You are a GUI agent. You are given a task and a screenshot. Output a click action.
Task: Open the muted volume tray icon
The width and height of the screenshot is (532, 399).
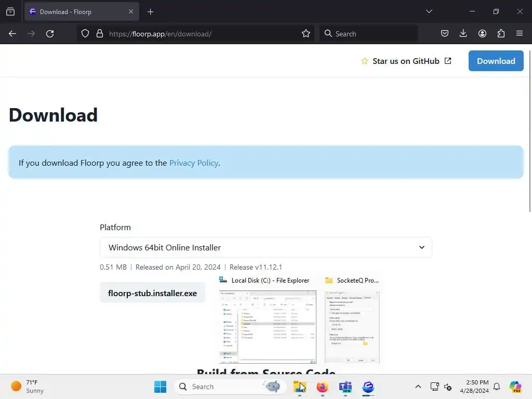pos(448,387)
